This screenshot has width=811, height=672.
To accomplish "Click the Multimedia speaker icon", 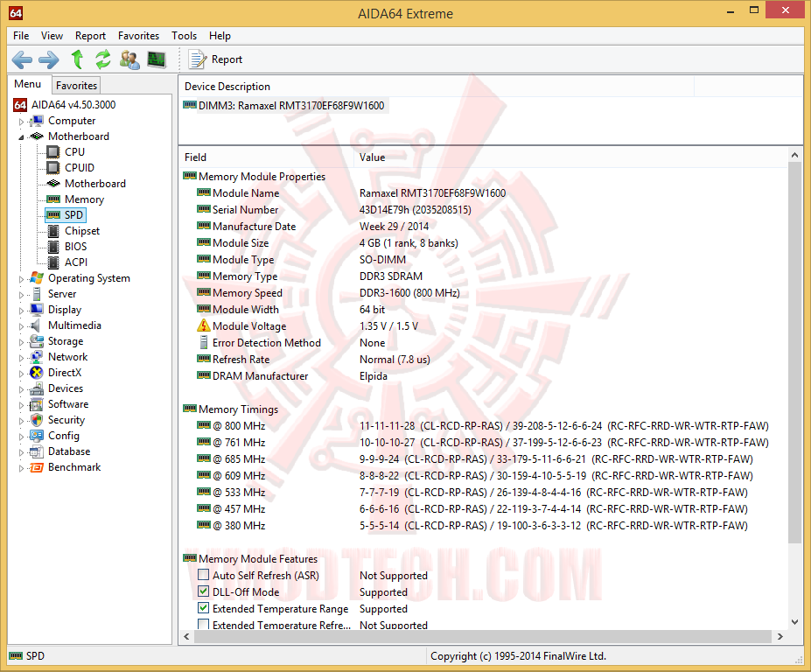I will tap(35, 325).
